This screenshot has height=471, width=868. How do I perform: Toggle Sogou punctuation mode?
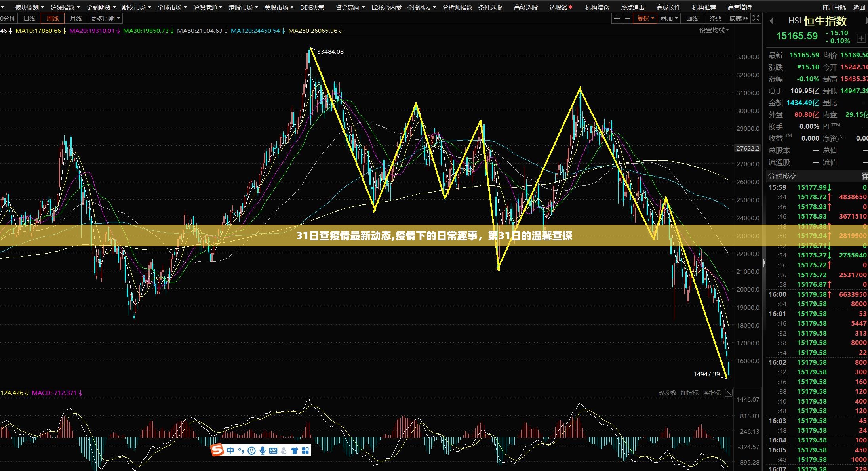click(x=241, y=450)
